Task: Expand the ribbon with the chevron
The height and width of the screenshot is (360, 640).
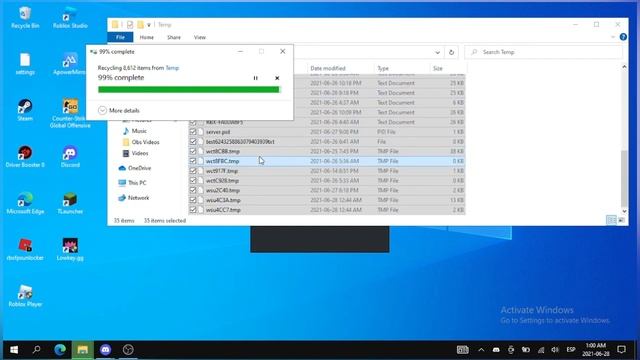Action: point(613,37)
